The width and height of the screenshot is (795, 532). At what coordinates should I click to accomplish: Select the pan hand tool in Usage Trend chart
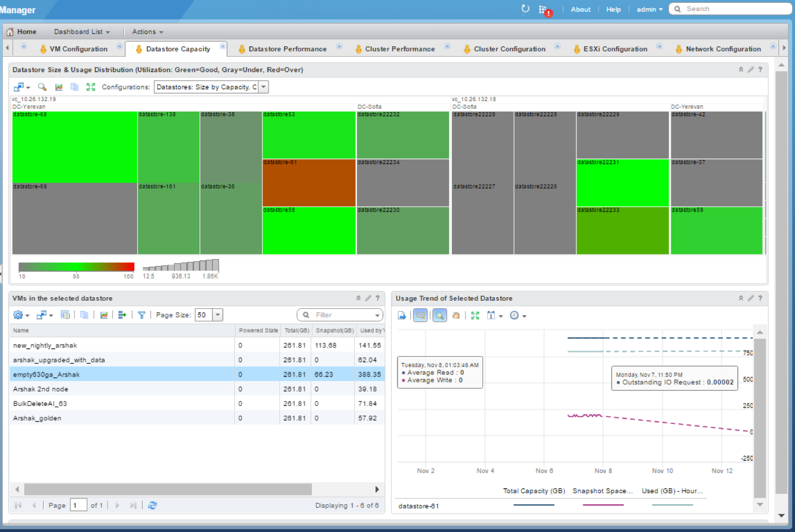[456, 315]
